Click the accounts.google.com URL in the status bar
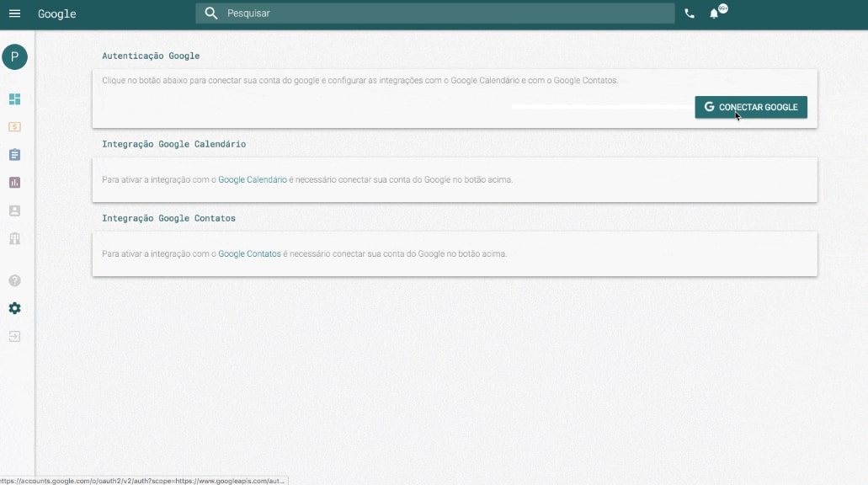 (143, 481)
